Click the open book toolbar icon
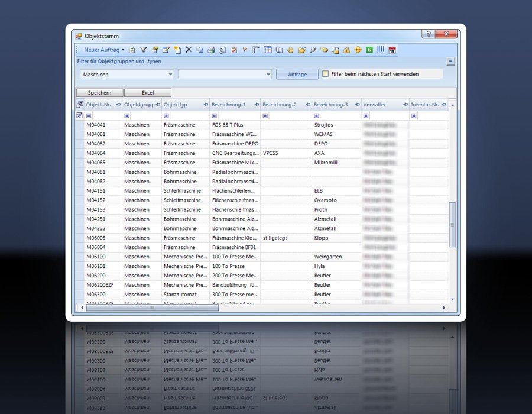This screenshot has height=414, width=532. (279, 50)
